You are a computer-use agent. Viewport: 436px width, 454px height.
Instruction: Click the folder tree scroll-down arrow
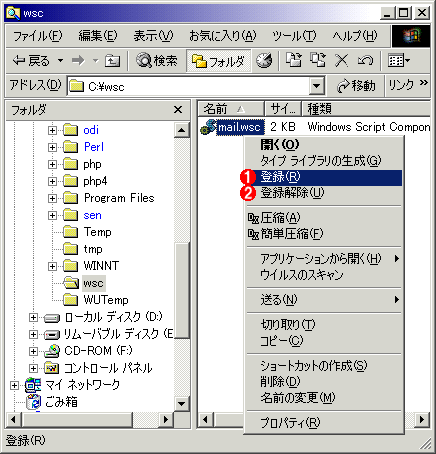(181, 404)
